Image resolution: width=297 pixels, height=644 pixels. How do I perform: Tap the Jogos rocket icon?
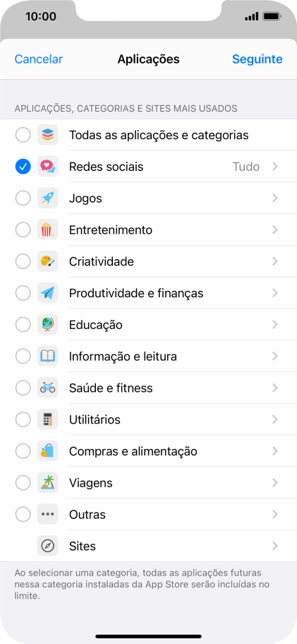(x=47, y=198)
